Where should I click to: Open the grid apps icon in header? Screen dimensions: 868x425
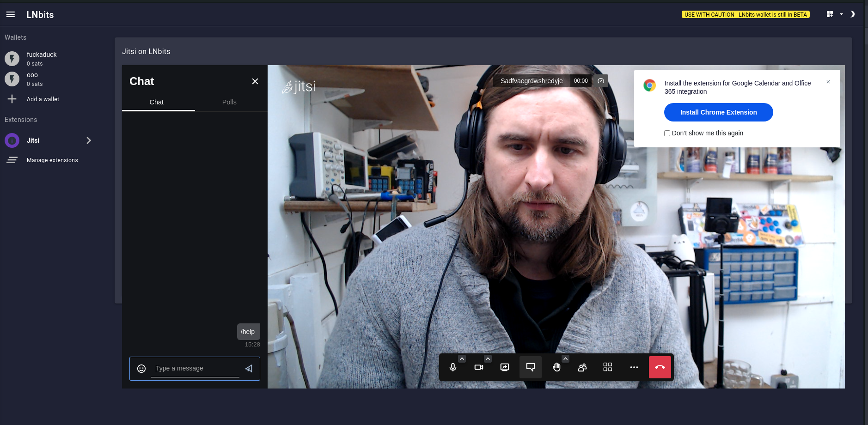point(830,14)
